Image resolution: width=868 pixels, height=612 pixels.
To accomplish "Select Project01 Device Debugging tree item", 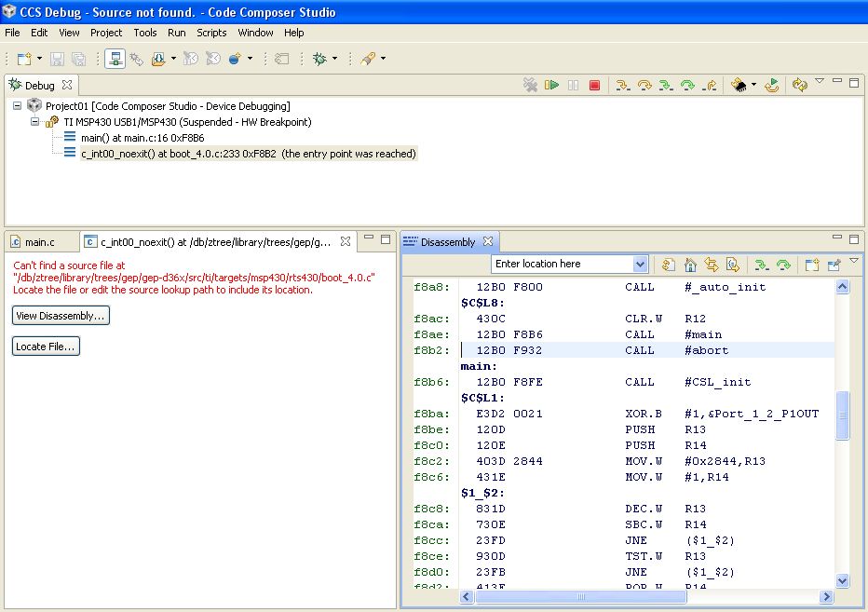I will [168, 106].
